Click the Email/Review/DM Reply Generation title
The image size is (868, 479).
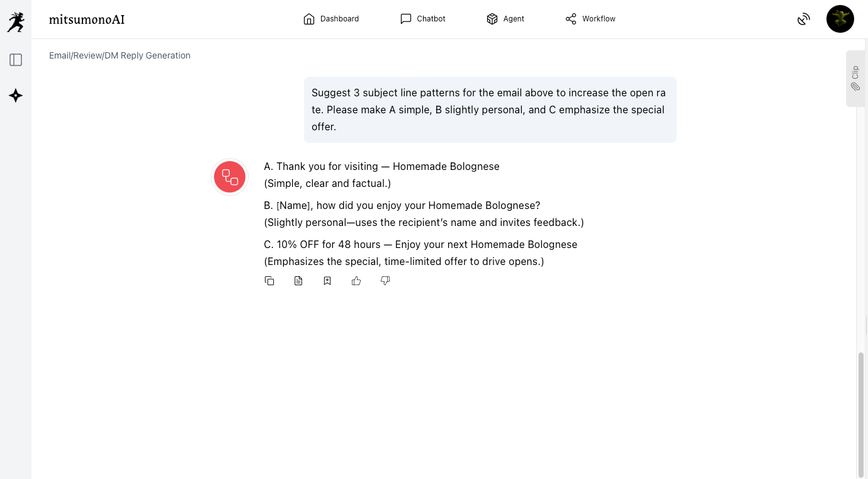[x=120, y=55]
